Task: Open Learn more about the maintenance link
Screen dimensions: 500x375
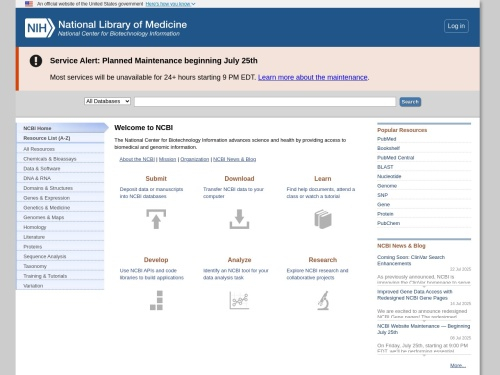Action: (x=313, y=77)
